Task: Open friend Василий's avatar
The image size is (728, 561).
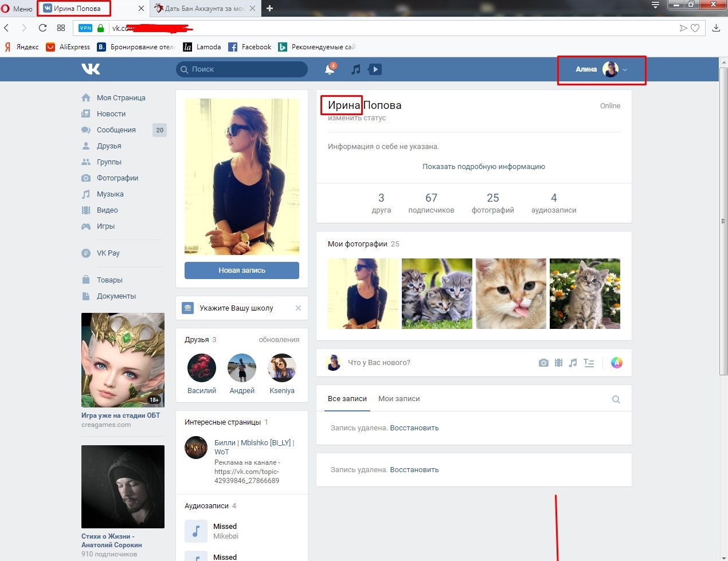Action: (x=202, y=368)
